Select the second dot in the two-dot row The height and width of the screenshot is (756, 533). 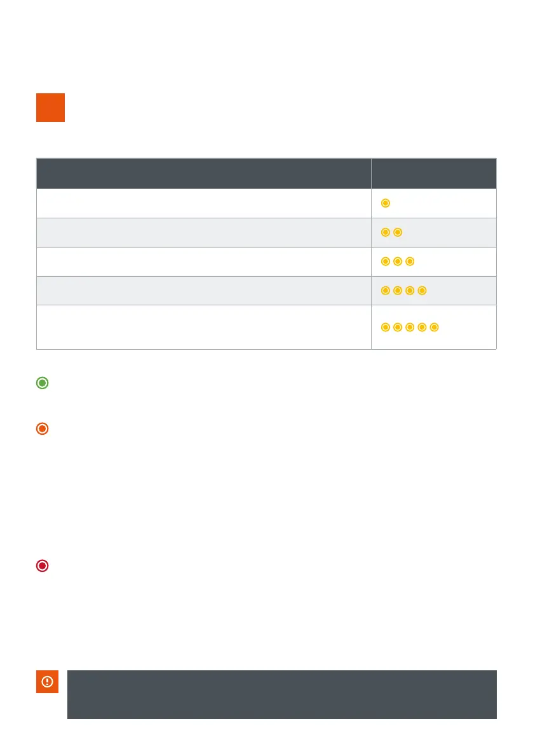point(398,232)
